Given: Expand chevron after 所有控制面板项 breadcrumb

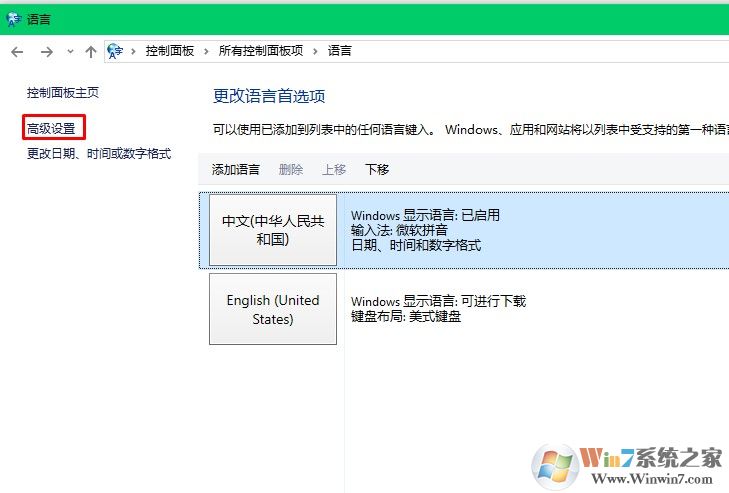Looking at the screenshot, I should click(315, 51).
